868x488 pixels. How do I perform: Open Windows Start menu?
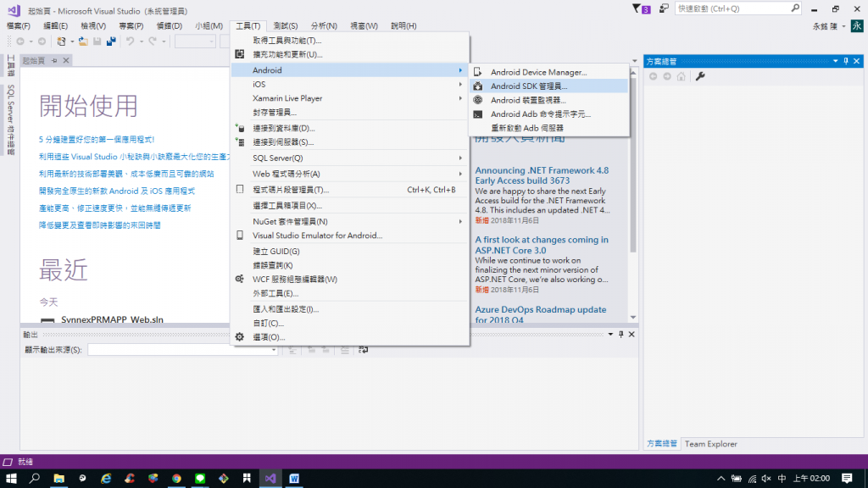click(x=11, y=478)
